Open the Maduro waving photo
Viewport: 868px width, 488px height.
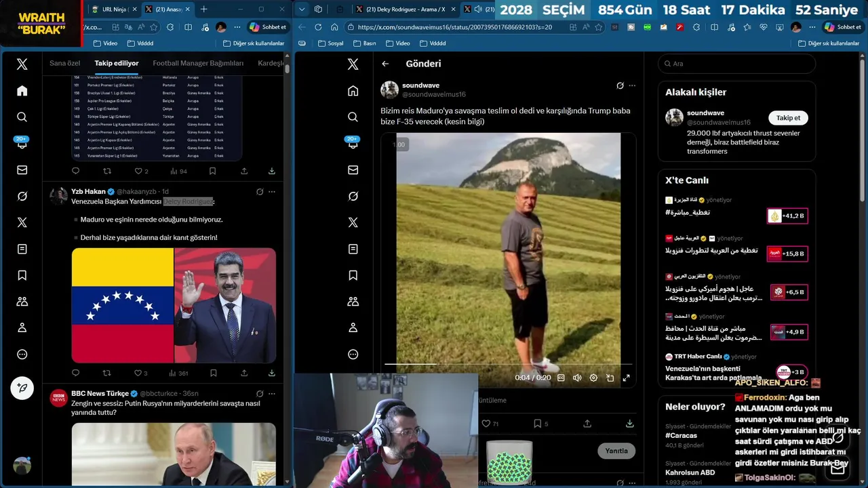point(225,305)
